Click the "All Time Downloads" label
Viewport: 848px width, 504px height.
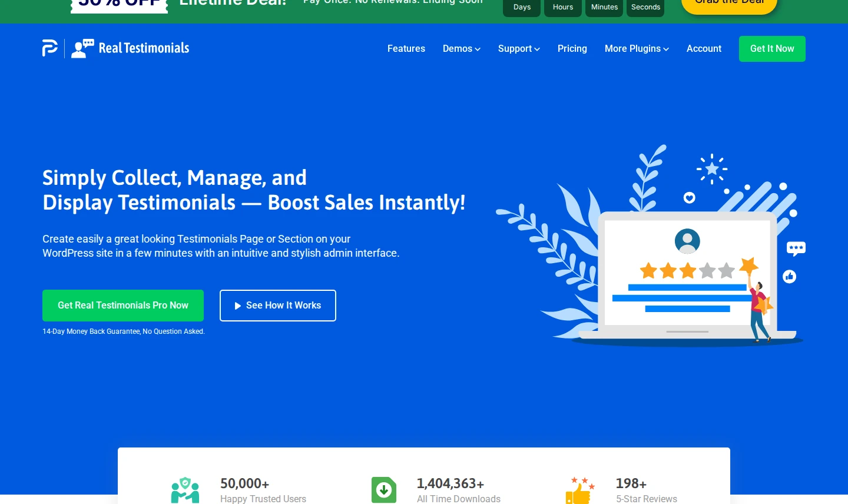459,499
